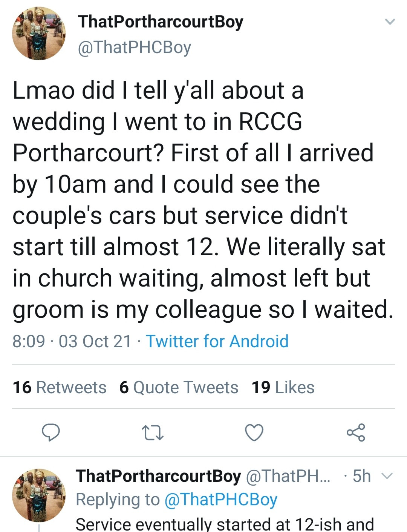Open the reply starting with "Service eventually started"
Image resolution: width=407 pixels, height=532 pixels.
(x=225, y=524)
